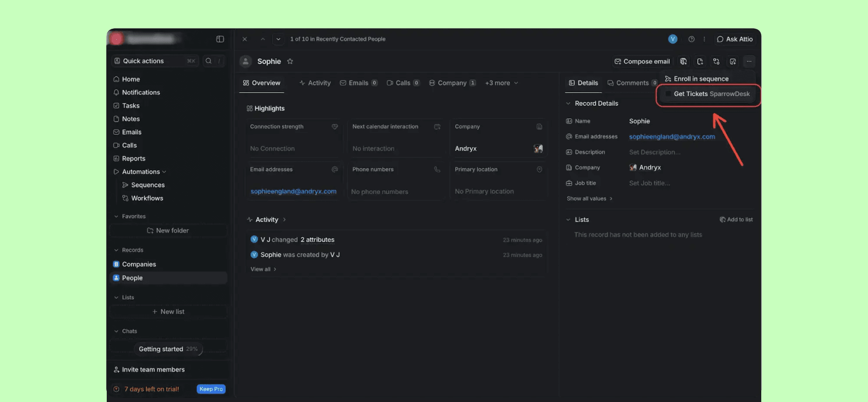This screenshot has height=402, width=868.
Task: Collapse the Record Details section
Action: 568,103
